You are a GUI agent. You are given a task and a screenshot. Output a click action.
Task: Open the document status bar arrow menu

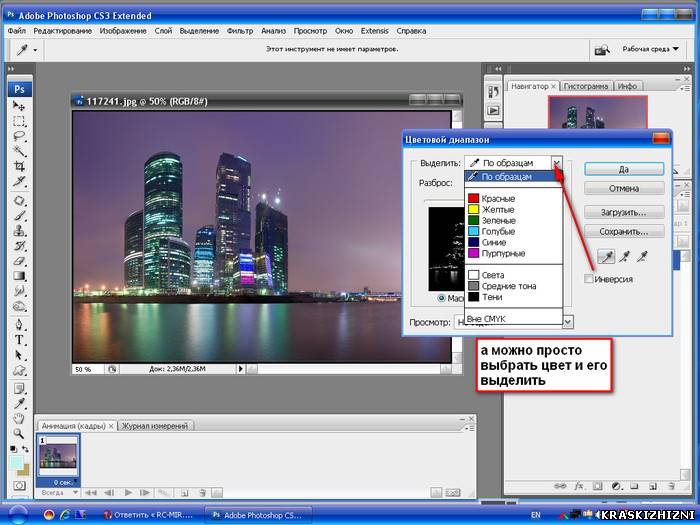coord(241,369)
